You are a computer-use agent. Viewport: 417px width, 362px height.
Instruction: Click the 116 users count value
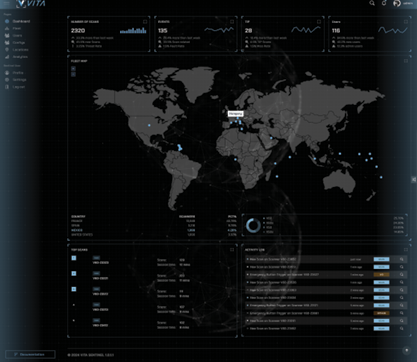click(x=336, y=31)
